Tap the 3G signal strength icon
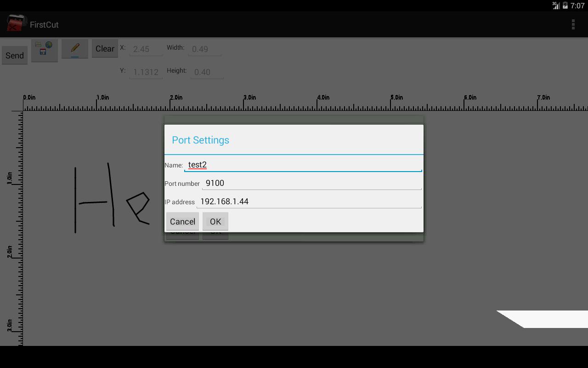The image size is (588, 368). coord(556,6)
